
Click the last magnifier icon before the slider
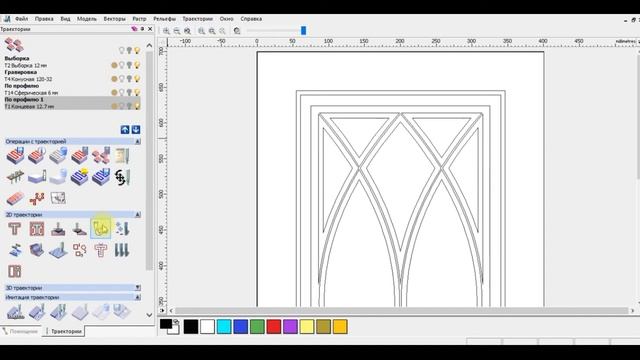point(237,31)
